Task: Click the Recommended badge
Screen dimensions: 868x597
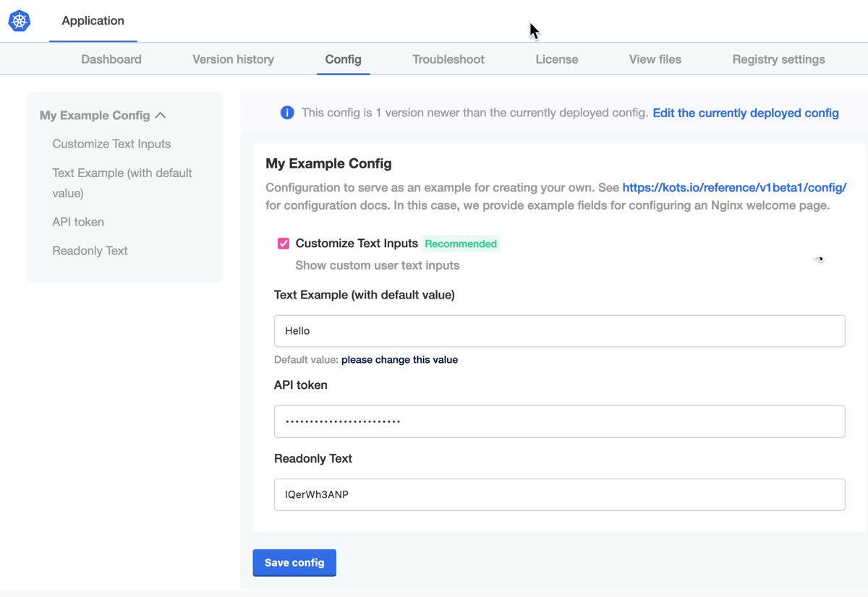Action: (461, 244)
